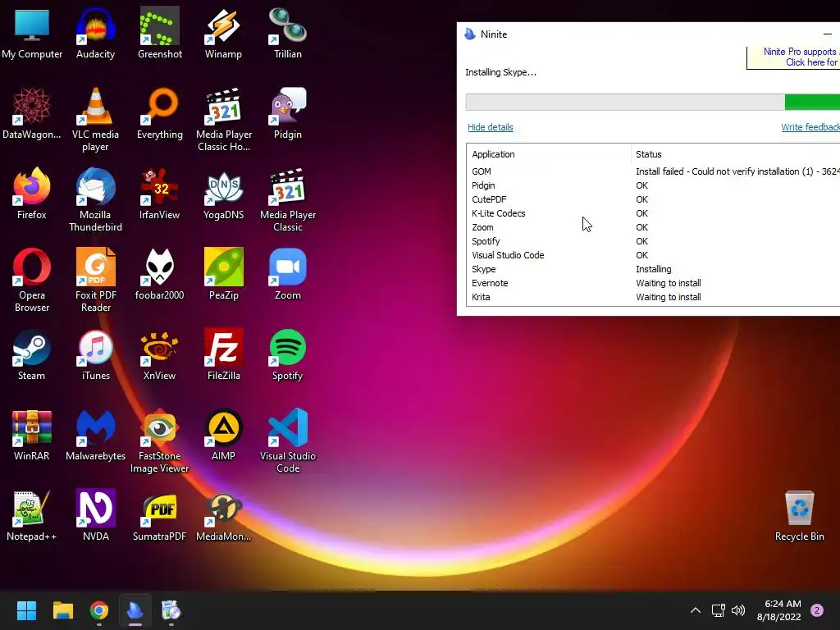Viewport: 840px width, 630px height.
Task: Click the Ninite taskbar button
Action: [135, 610]
